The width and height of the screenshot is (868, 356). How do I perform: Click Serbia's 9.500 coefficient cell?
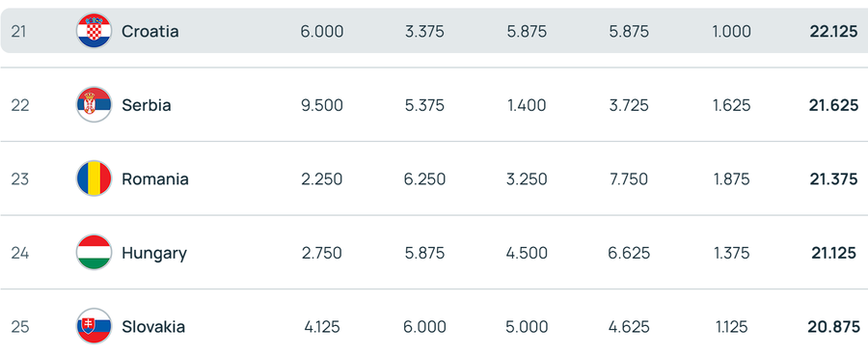321,105
